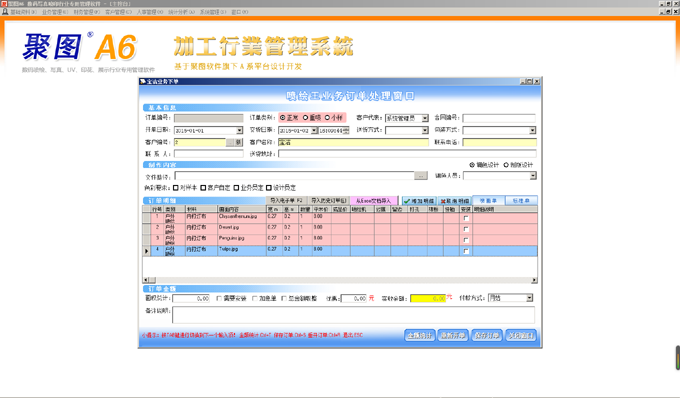Check the box in the Desert.jpg row
Viewport: 680px width, 398px height.
(466, 229)
